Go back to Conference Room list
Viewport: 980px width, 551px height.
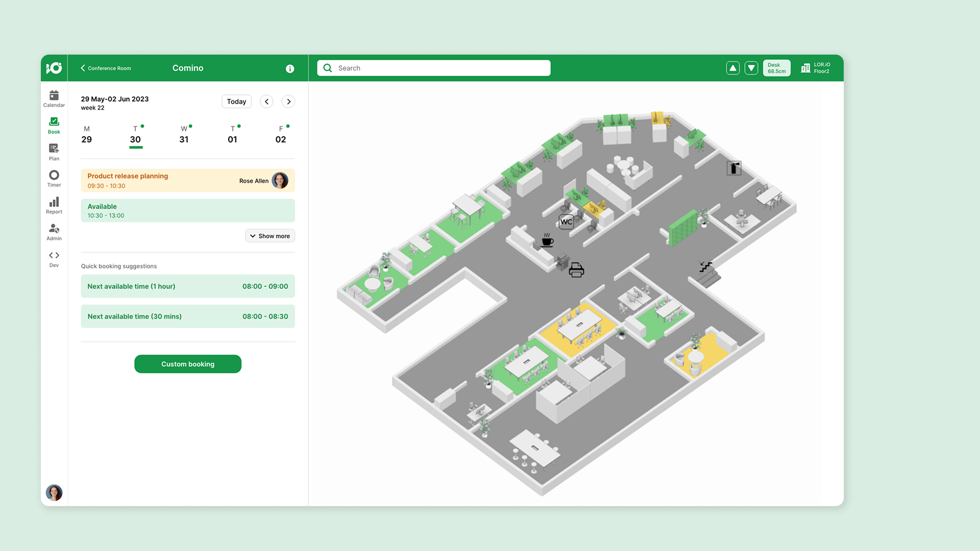coord(106,68)
